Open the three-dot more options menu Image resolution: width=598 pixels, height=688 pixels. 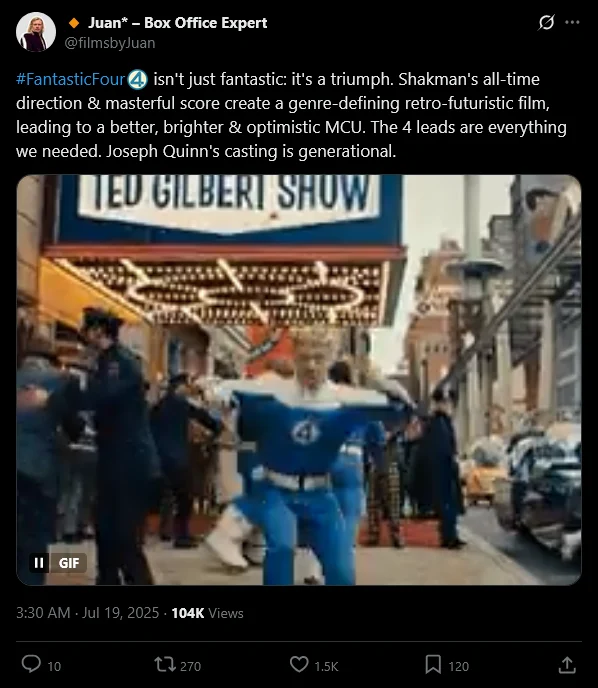click(x=572, y=22)
